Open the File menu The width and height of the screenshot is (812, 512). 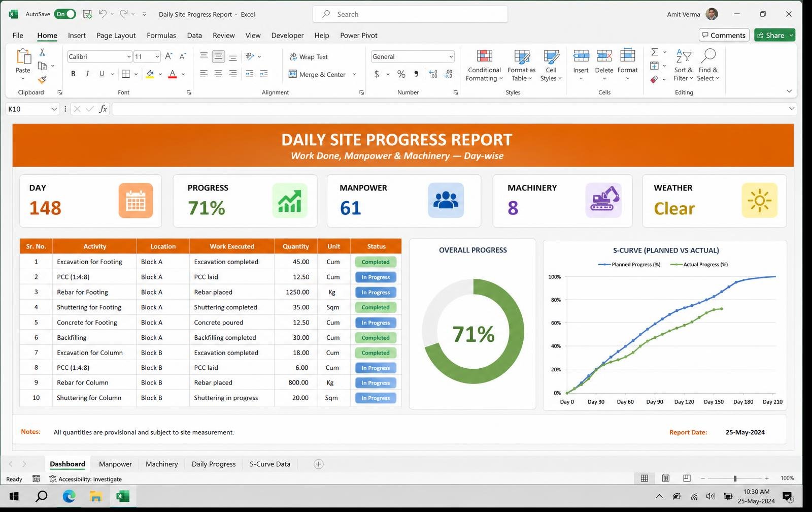[x=18, y=36]
